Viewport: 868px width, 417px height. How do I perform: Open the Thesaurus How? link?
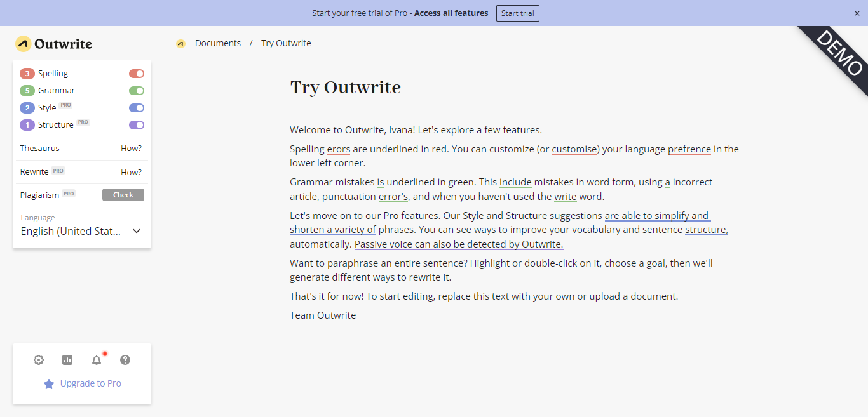[131, 149]
